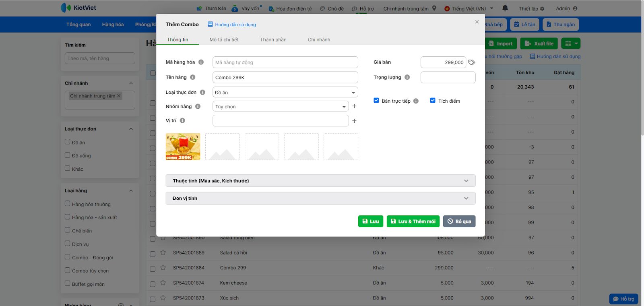Open the column view options dropdown
This screenshot has height=306, width=644.
[x=571, y=43]
